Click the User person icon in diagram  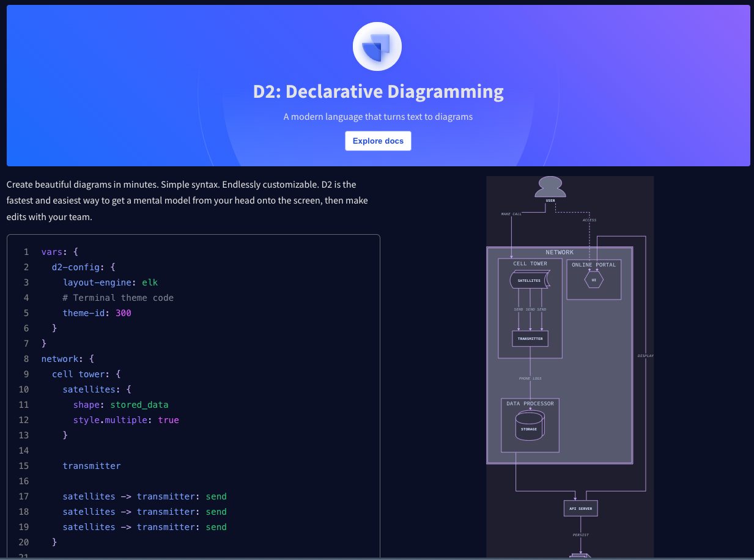550,186
